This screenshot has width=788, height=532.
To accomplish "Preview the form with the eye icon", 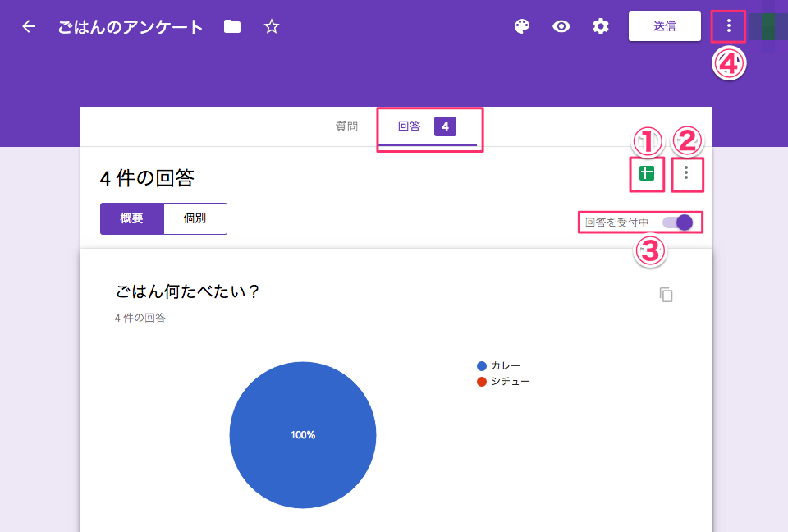I will tap(561, 26).
